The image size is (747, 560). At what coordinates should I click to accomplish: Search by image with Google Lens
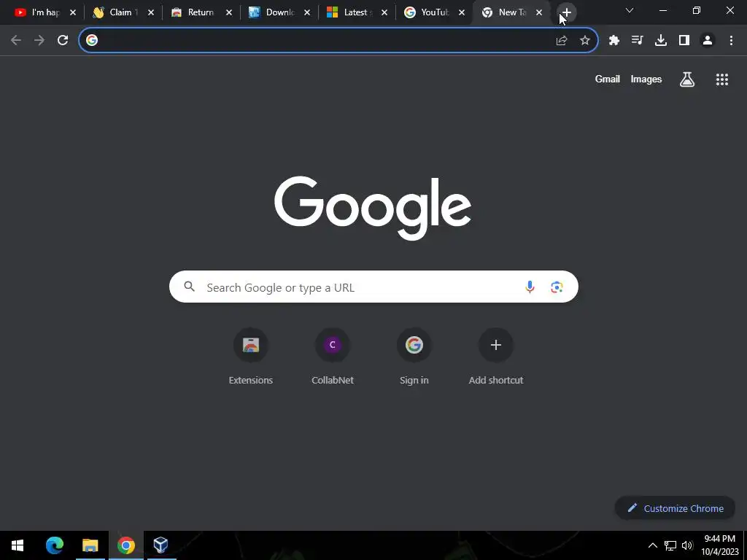(x=557, y=287)
